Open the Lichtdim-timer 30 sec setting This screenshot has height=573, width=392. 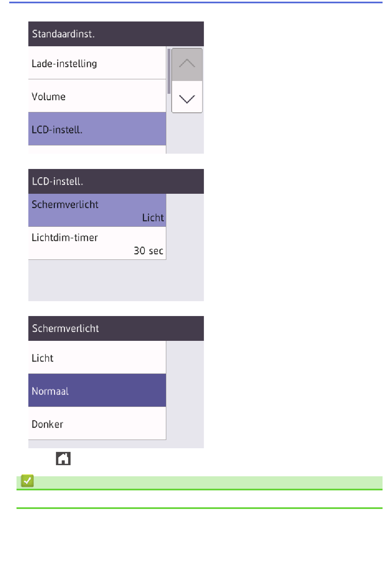pyautogui.click(x=97, y=243)
